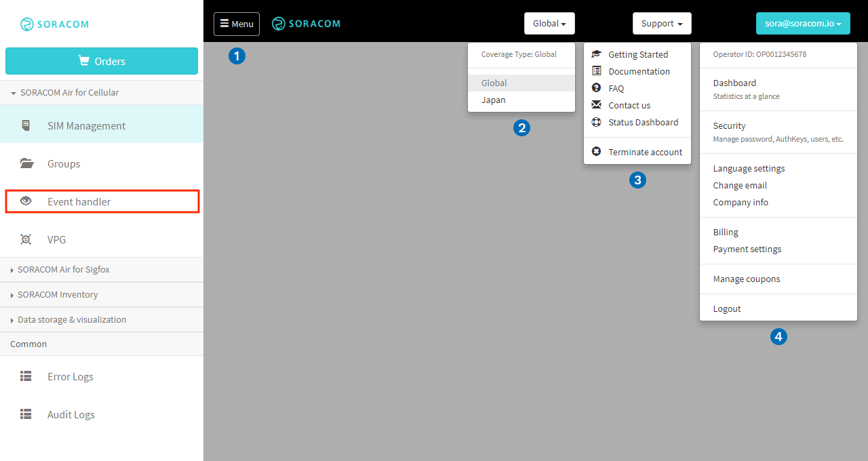
Task: Open the sora@soracom.io account dropdown
Action: pyautogui.click(x=803, y=24)
